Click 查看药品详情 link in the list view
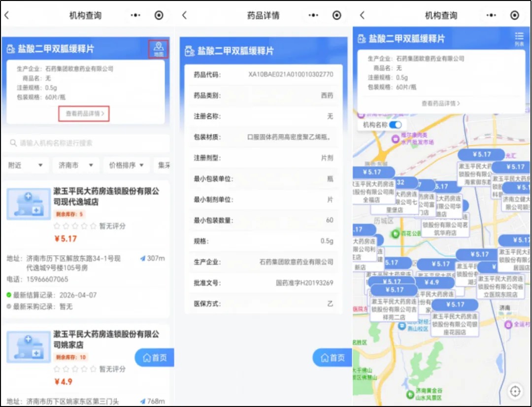This screenshot has height=407, width=532. [x=84, y=114]
